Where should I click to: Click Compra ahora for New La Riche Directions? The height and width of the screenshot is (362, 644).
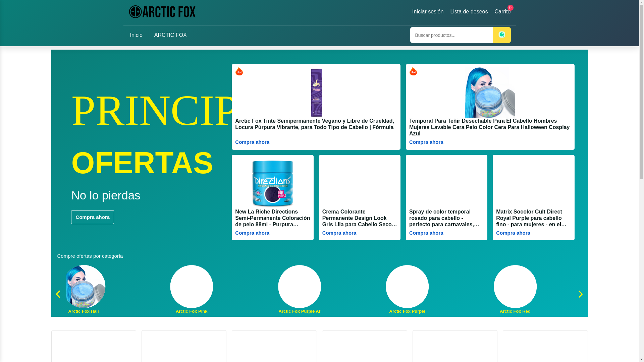[252, 233]
